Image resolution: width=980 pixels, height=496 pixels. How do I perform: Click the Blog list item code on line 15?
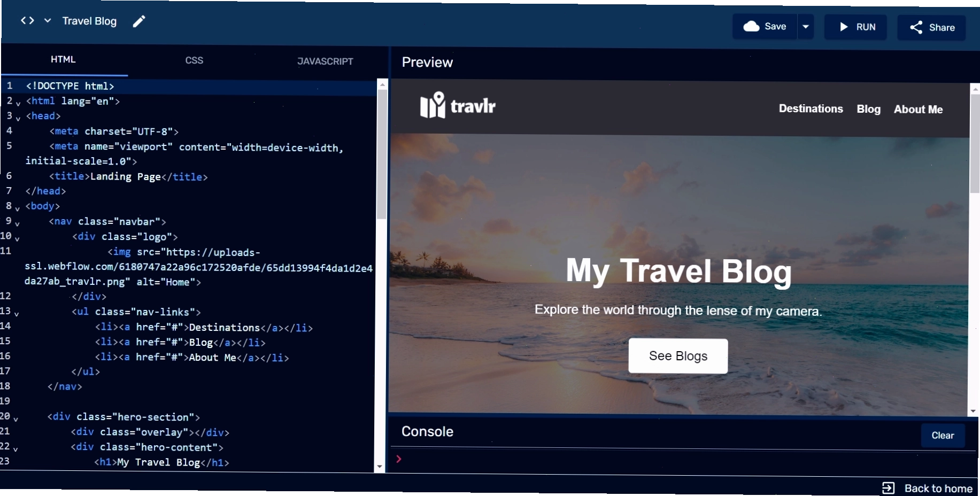click(180, 342)
